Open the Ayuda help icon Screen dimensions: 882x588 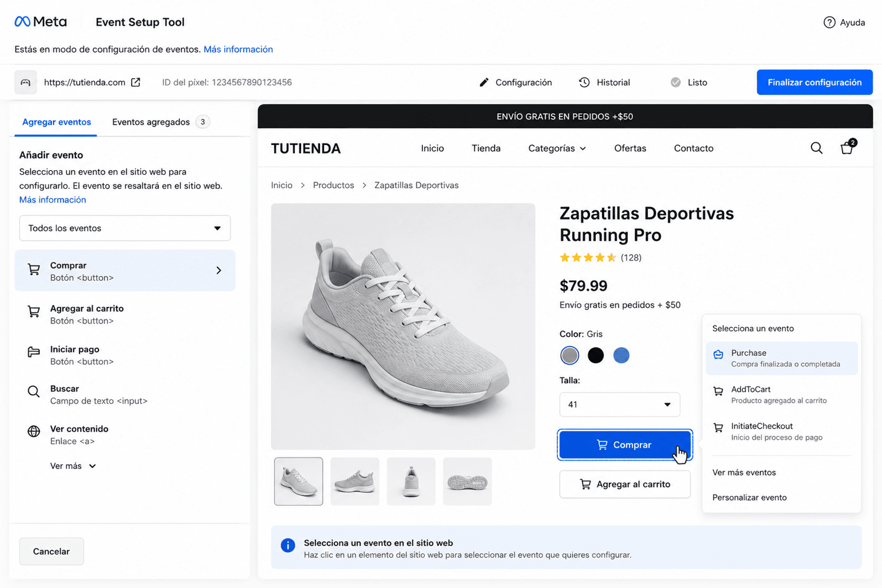pyautogui.click(x=829, y=22)
